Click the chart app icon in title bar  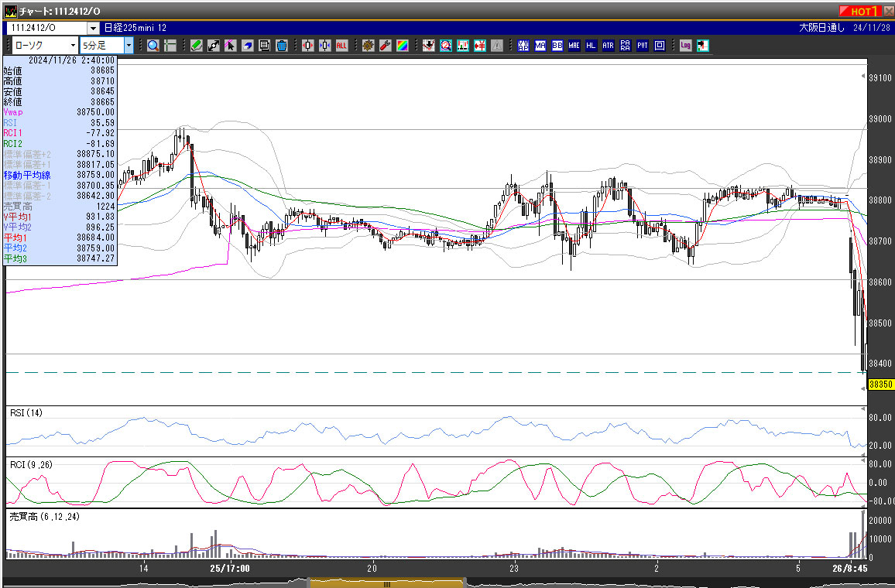(x=10, y=11)
